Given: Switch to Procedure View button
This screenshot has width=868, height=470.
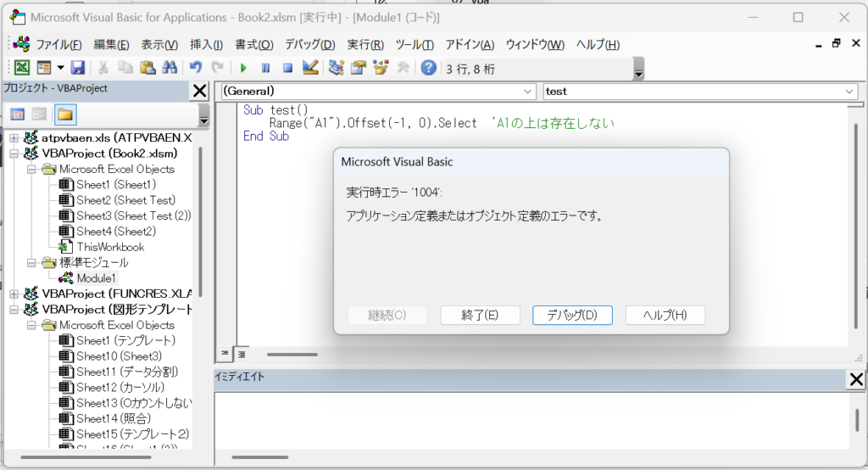Looking at the screenshot, I should (224, 354).
